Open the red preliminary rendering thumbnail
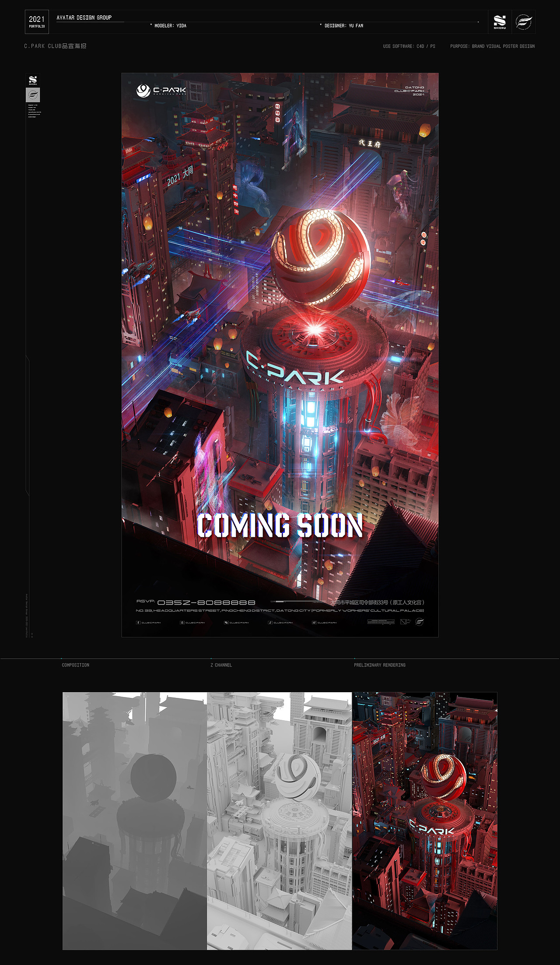This screenshot has width=560, height=965. [425, 821]
